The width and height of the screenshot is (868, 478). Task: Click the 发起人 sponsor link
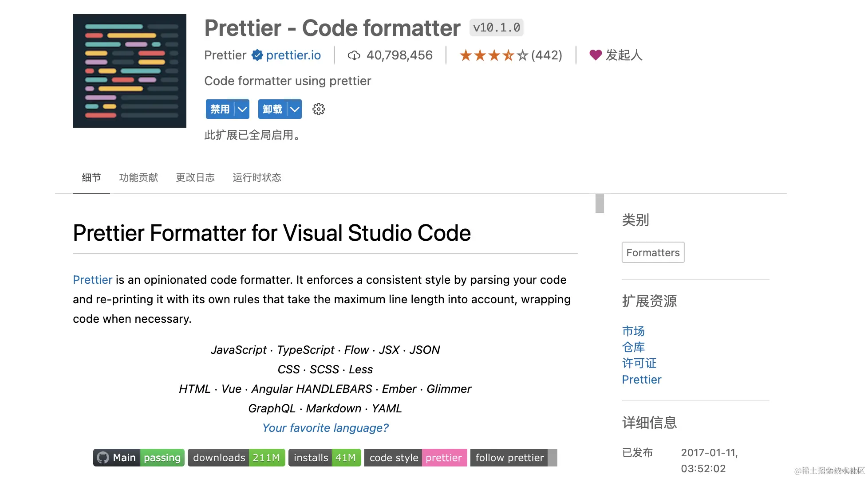tap(624, 55)
